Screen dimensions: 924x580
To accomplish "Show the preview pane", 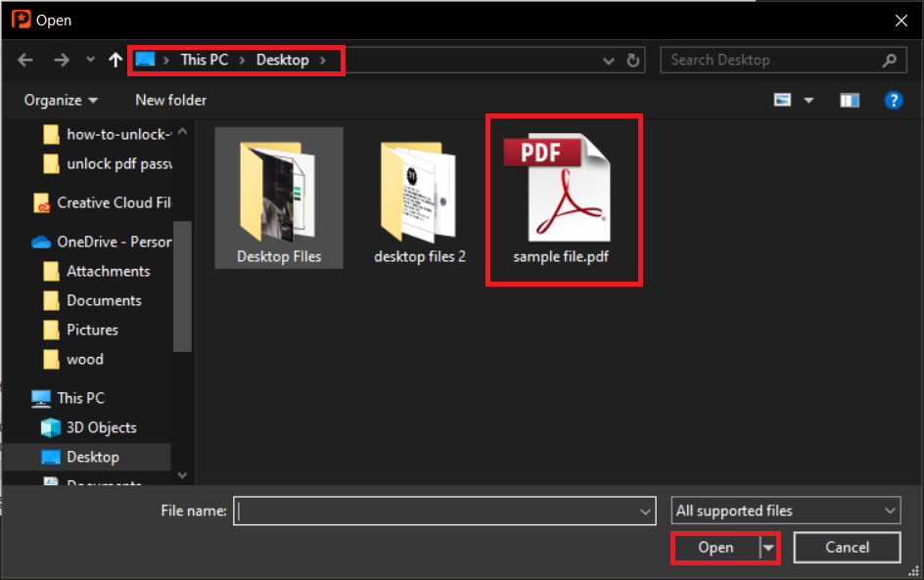I will click(849, 100).
